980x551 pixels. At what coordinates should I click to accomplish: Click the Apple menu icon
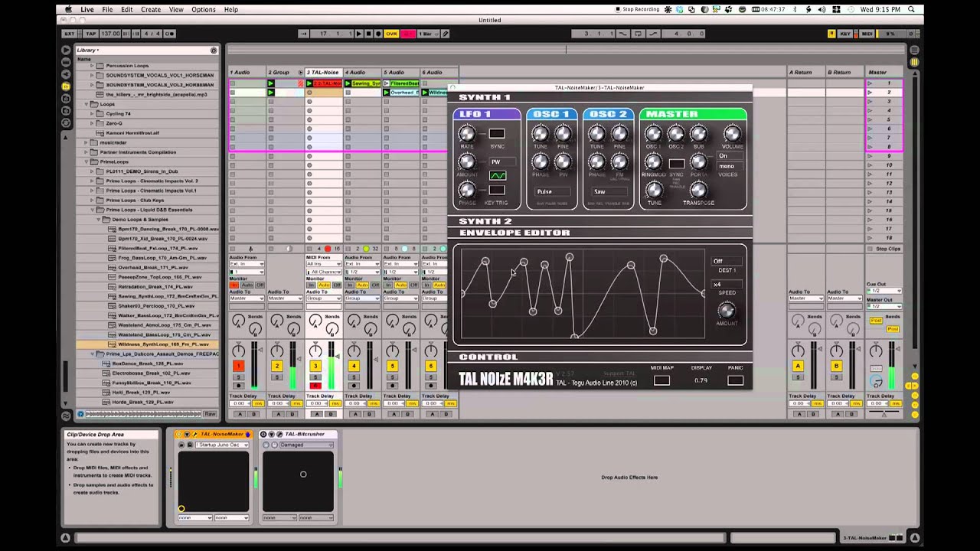(x=69, y=9)
